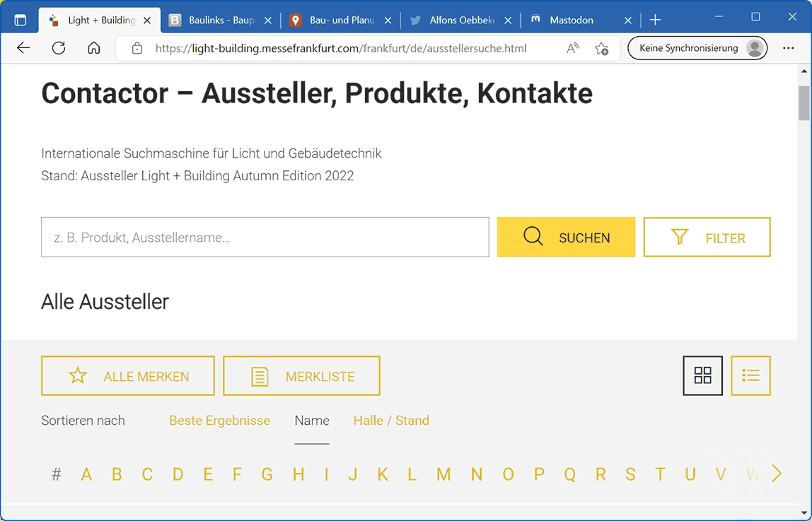The image size is (812, 521).
Task: Filter exhibitors by letter Q
Action: pos(569,474)
